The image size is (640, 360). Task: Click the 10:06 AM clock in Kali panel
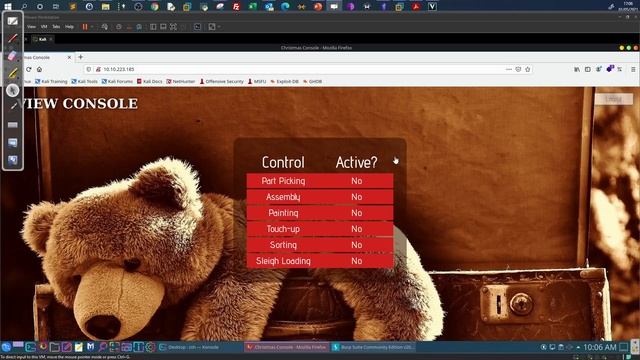pyautogui.click(x=600, y=347)
